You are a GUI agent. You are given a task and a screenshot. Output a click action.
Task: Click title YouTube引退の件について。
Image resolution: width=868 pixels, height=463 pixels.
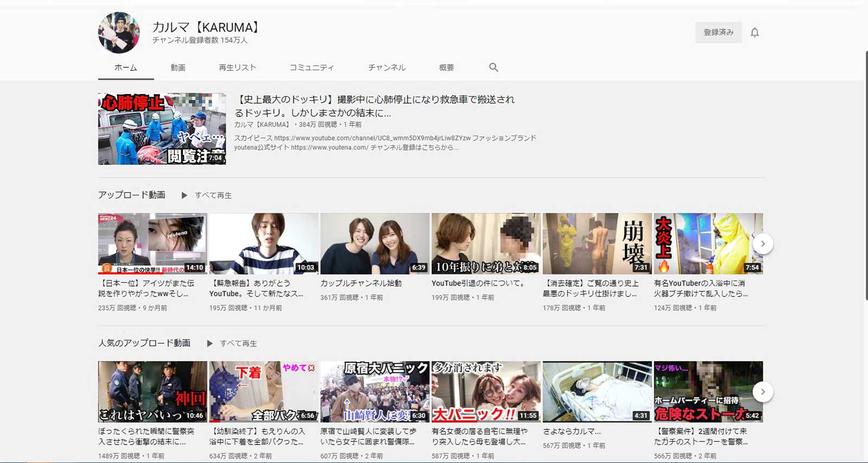pyautogui.click(x=478, y=283)
